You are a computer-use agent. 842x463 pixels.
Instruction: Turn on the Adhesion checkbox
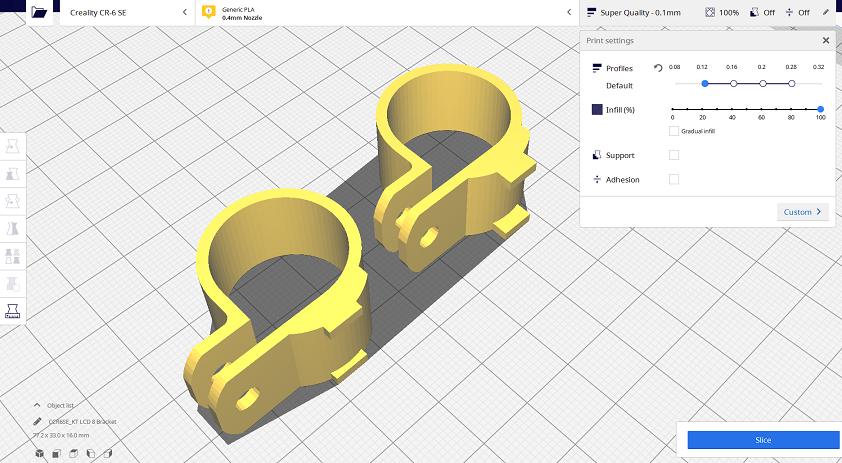point(673,179)
